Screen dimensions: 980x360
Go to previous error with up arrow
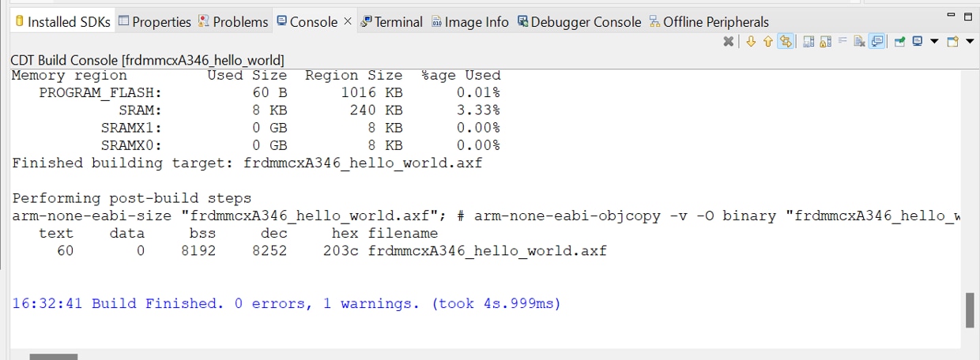pos(767,42)
